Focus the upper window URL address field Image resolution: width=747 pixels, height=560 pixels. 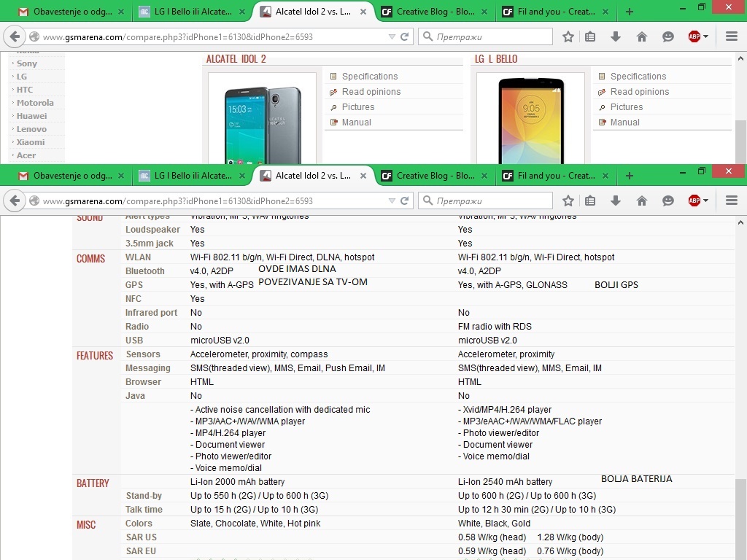pyautogui.click(x=214, y=36)
